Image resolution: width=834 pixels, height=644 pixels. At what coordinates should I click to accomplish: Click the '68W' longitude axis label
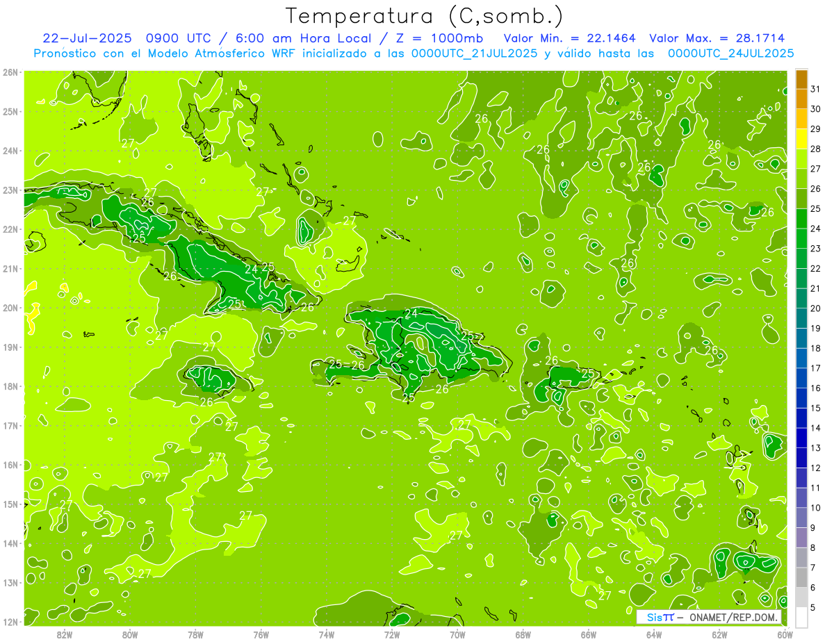523,634
